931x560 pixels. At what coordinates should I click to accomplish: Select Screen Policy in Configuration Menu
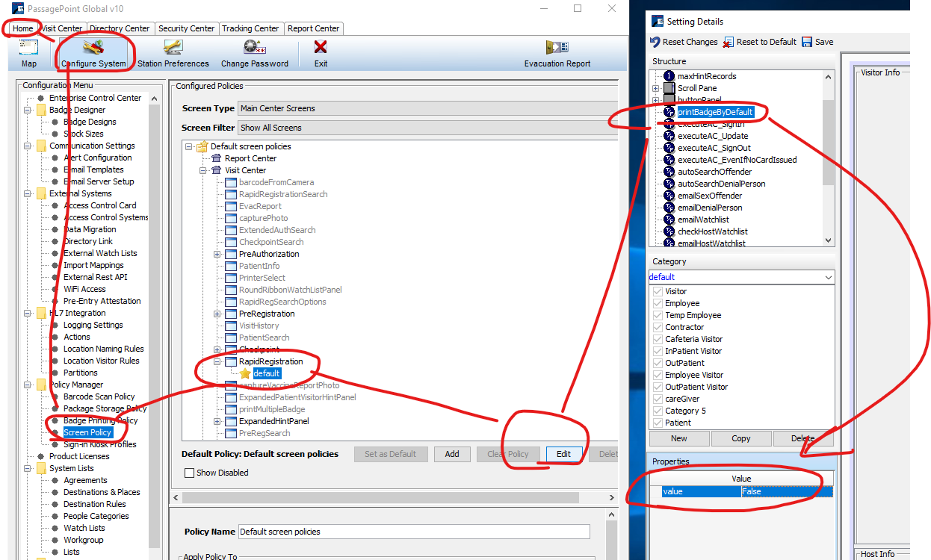pos(87,432)
